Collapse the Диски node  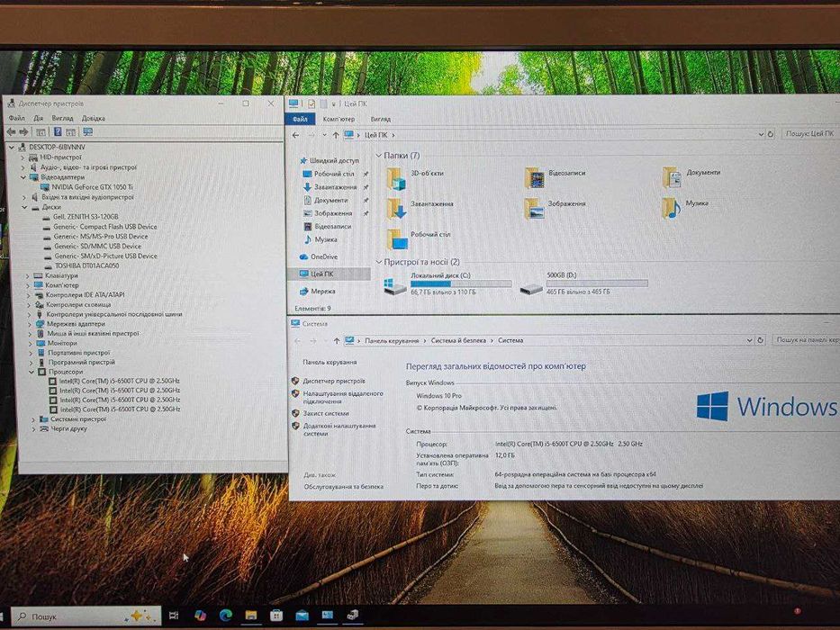(24, 207)
